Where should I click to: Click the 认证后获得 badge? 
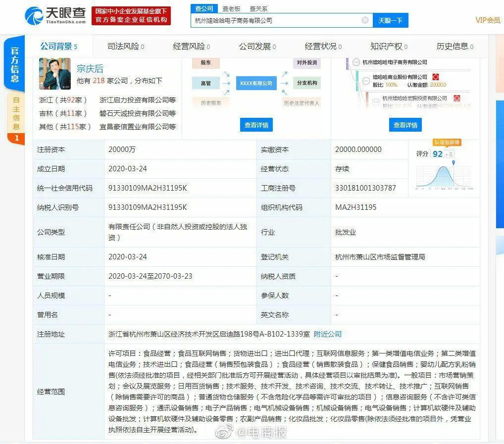pos(447,143)
